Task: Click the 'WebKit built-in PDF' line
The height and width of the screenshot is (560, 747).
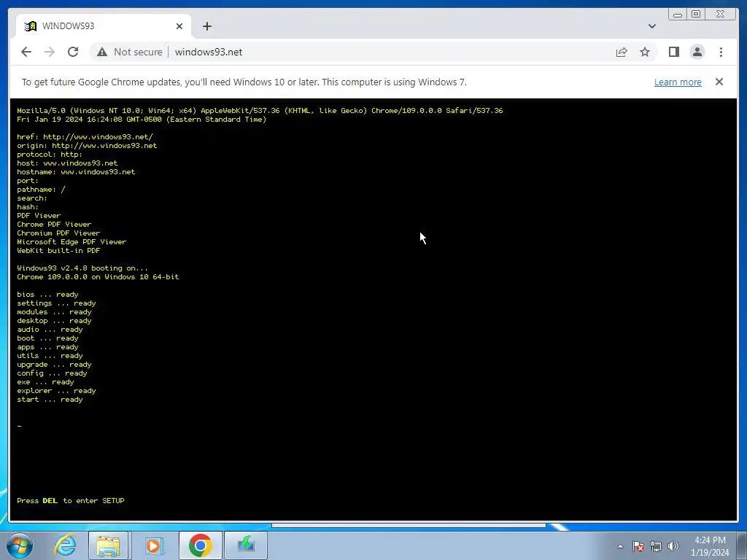Action: click(x=58, y=251)
